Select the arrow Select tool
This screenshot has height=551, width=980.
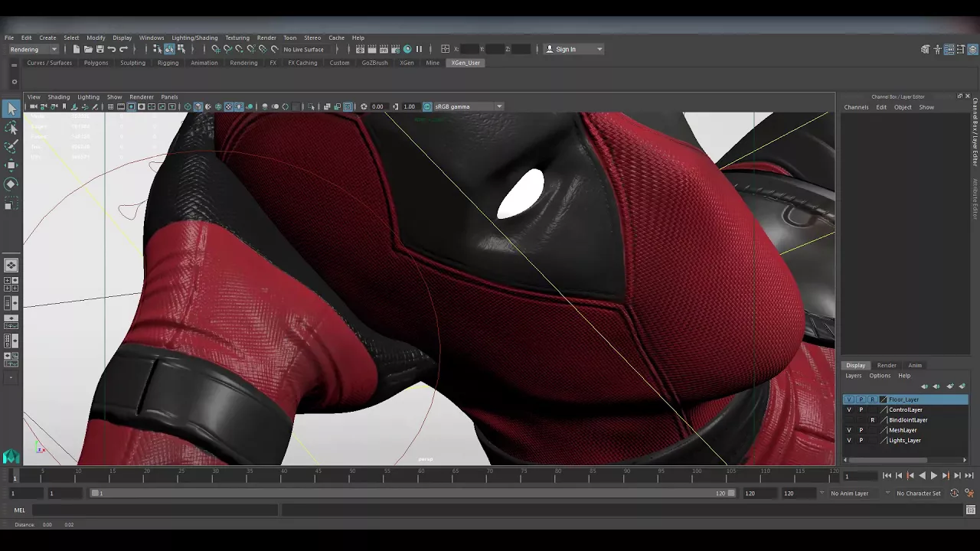[11, 109]
